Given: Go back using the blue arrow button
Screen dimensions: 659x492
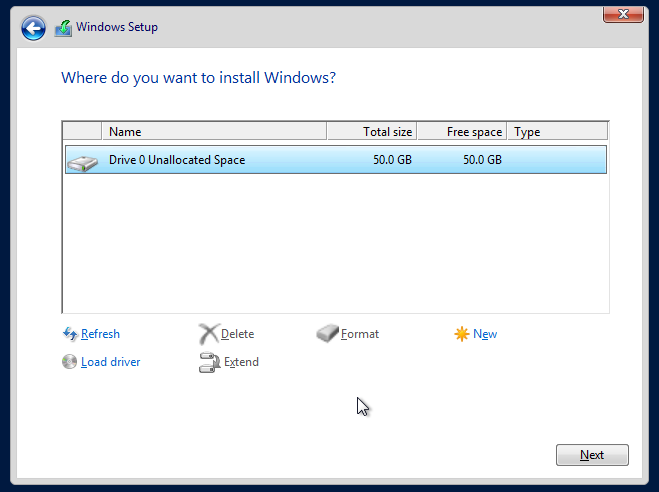Looking at the screenshot, I should 33,28.
